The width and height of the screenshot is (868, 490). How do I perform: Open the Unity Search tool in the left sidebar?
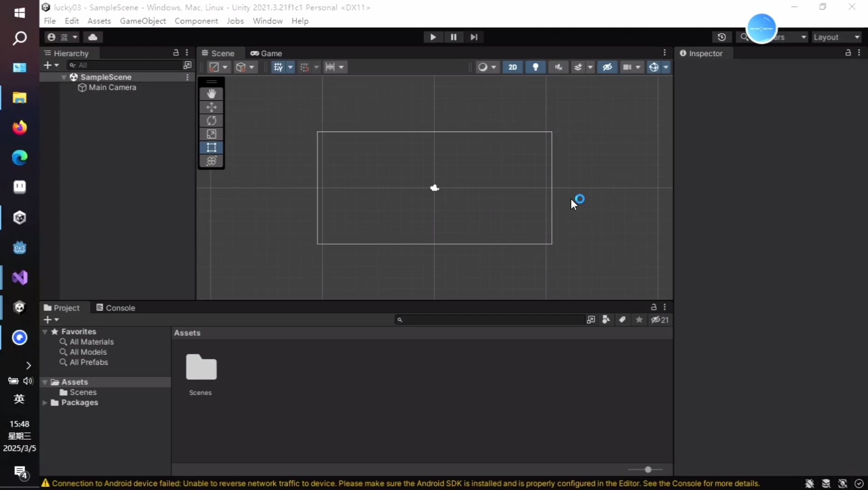tap(19, 38)
